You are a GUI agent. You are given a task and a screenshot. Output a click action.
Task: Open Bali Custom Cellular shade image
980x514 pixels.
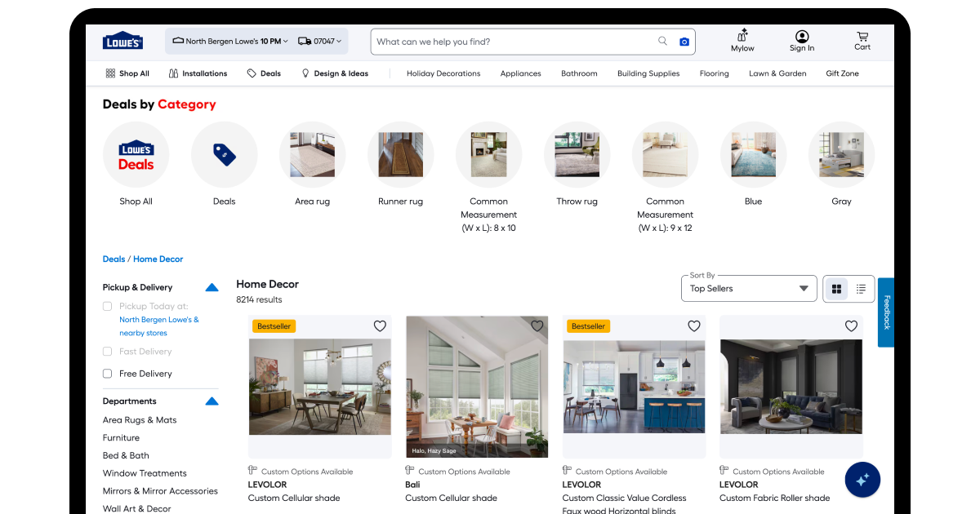click(x=477, y=387)
